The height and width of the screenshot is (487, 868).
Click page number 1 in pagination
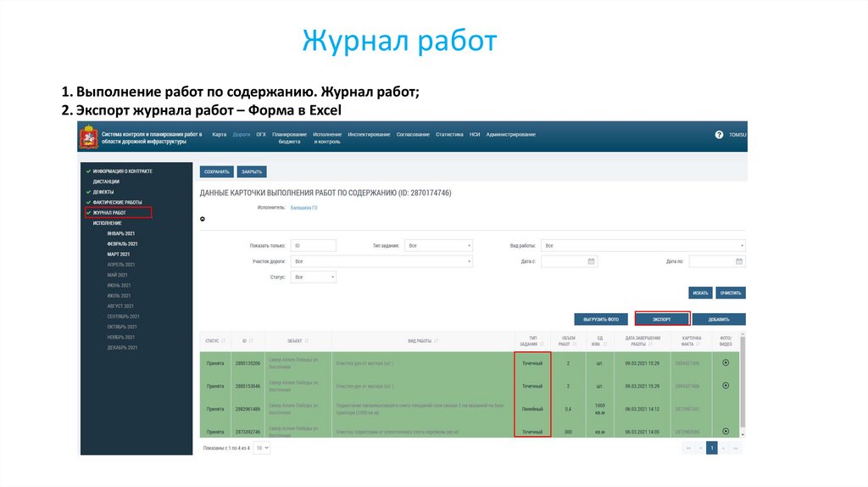click(712, 448)
